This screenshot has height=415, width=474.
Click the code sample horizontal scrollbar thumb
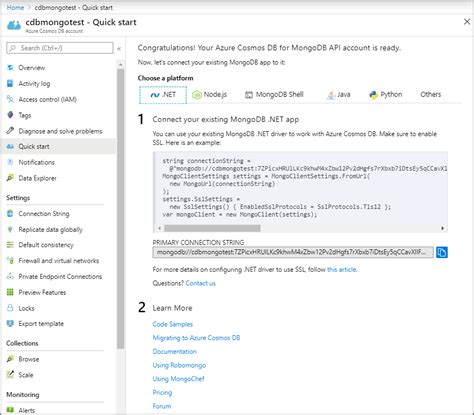(212, 228)
